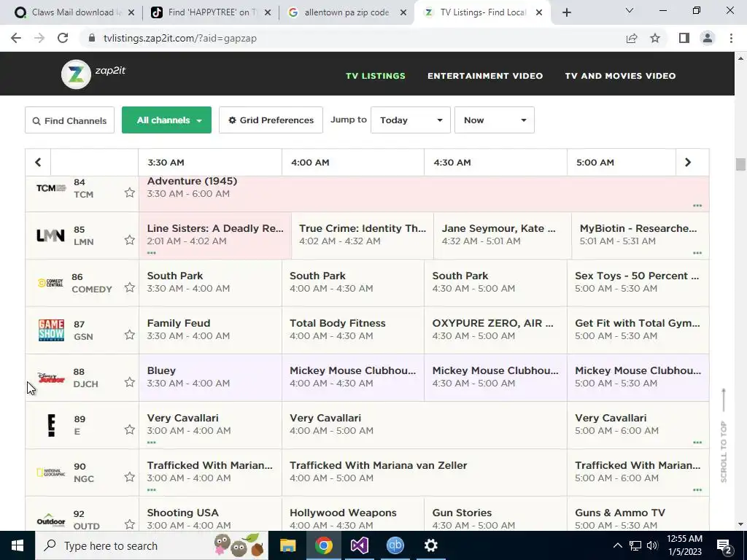Screen dimensions: 747x560
Task: Open Gun Stories listing
Action: (x=495, y=514)
